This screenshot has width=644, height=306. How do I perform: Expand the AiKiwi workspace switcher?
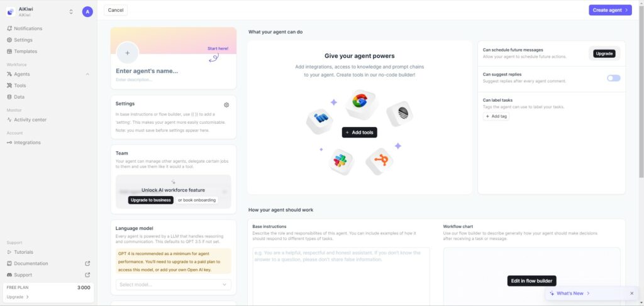71,11
